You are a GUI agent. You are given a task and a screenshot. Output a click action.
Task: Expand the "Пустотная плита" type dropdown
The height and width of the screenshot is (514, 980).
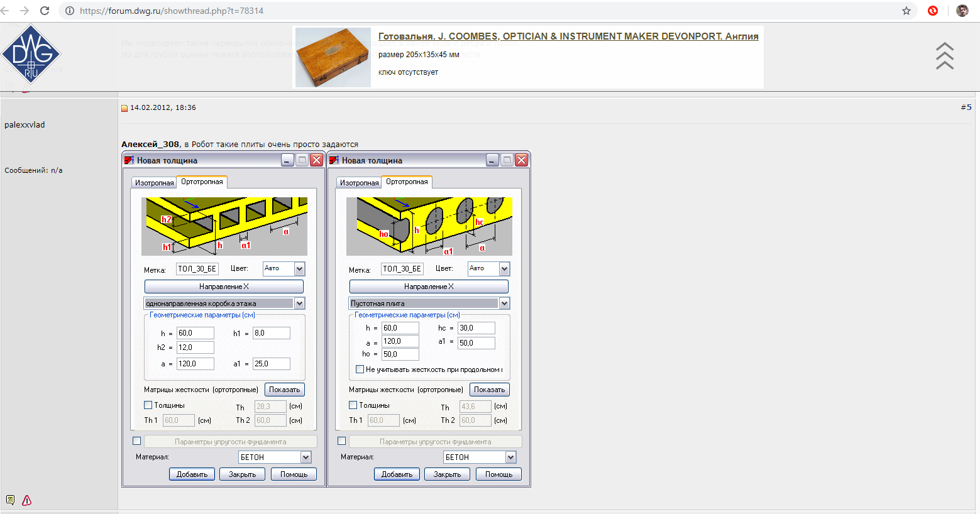504,303
